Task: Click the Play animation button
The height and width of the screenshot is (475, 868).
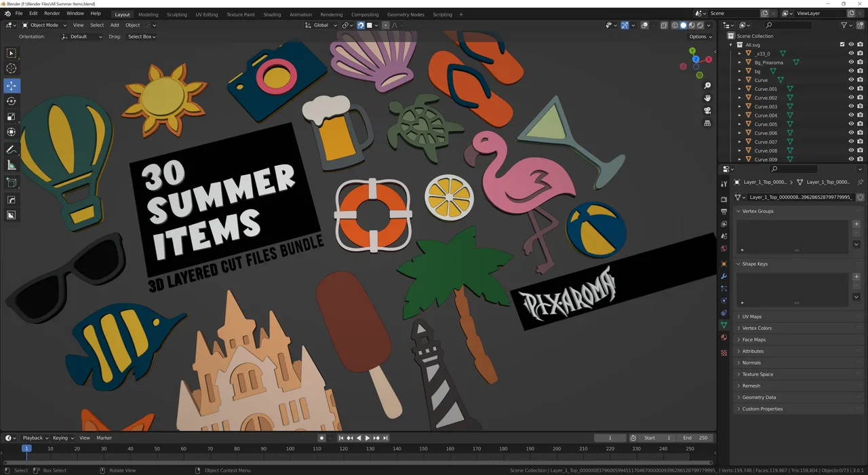Action: click(x=368, y=438)
